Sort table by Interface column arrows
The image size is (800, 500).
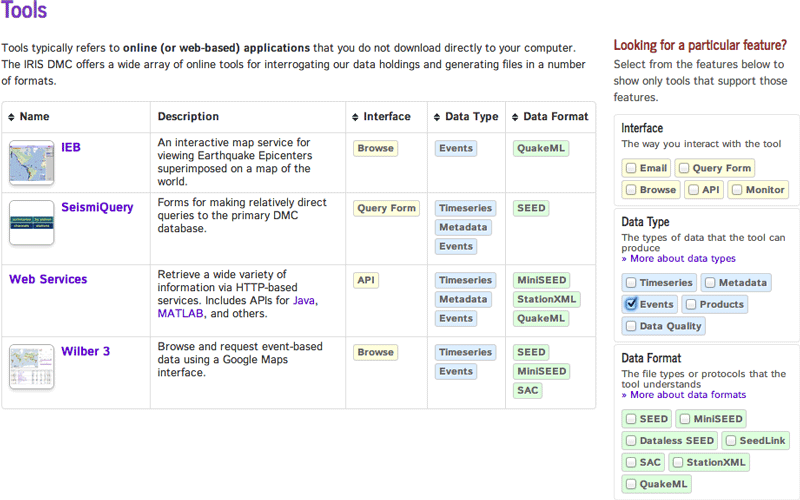355,117
